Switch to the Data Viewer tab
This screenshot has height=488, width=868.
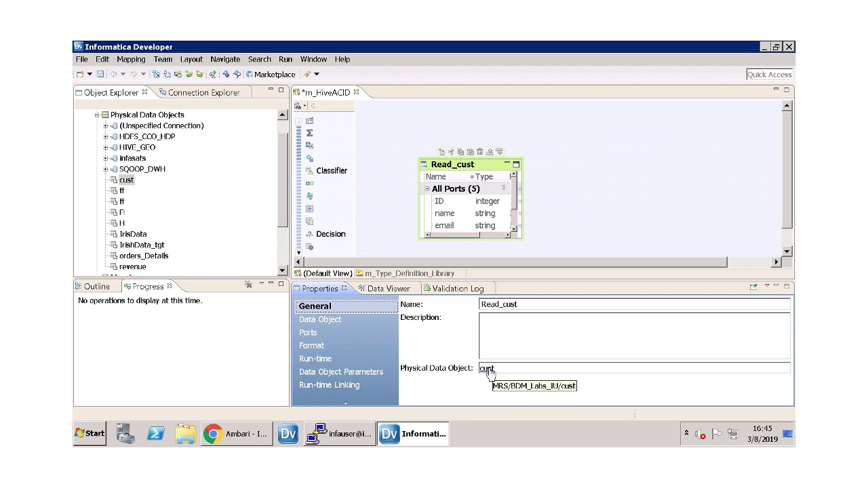click(x=384, y=289)
